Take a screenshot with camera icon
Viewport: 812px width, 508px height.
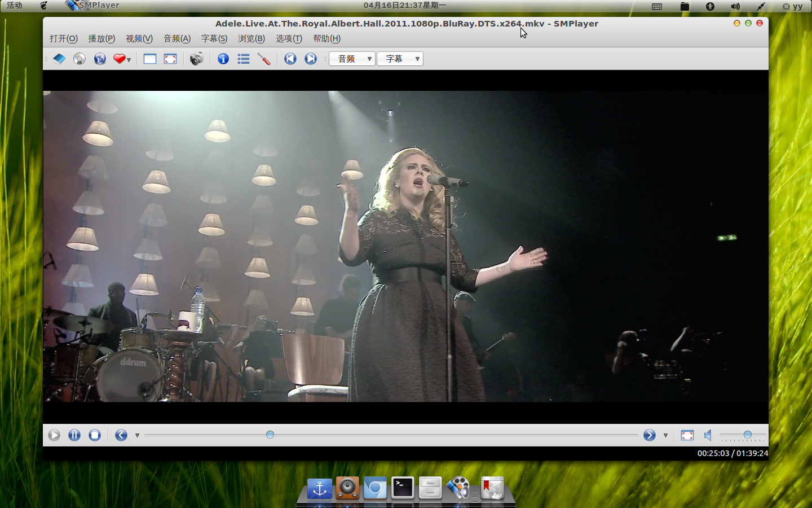tap(196, 59)
